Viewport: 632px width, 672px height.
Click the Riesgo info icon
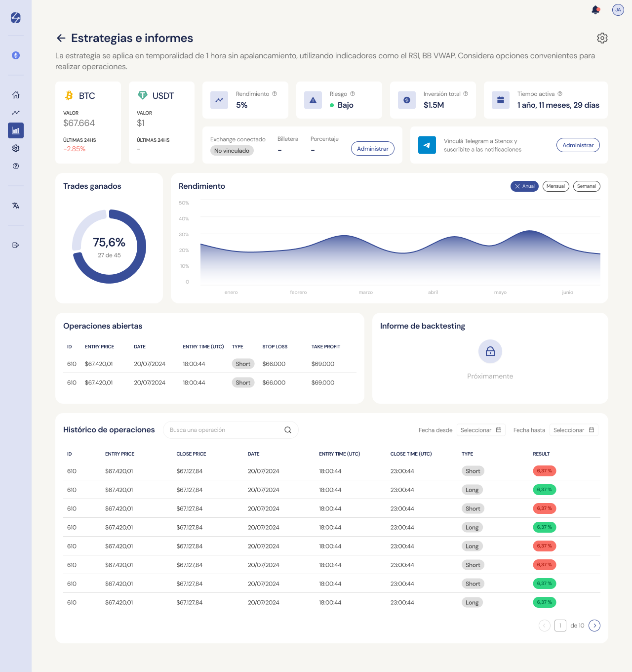353,94
